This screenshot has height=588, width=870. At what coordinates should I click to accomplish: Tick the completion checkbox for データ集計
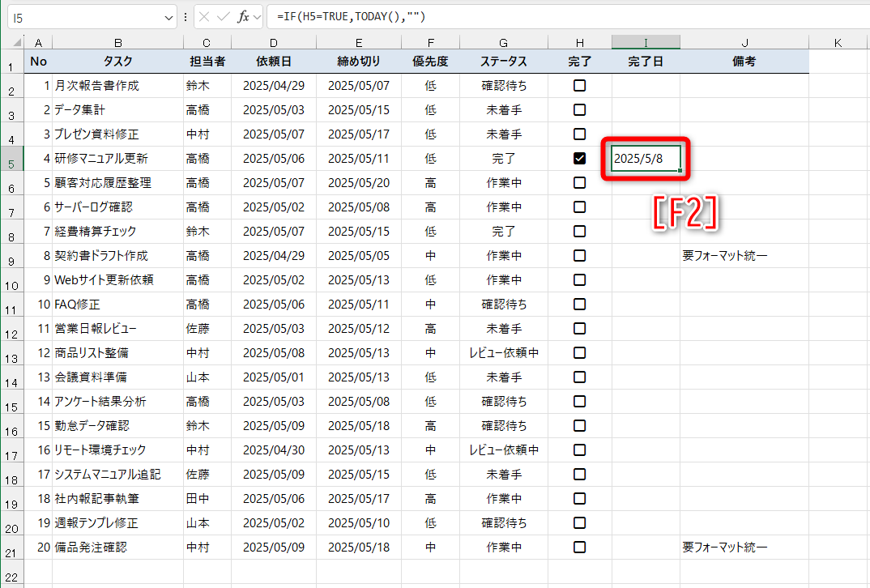[x=578, y=109]
